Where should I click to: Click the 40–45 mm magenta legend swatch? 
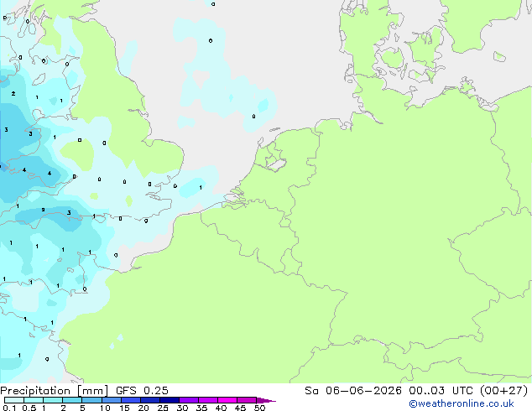click(x=227, y=400)
